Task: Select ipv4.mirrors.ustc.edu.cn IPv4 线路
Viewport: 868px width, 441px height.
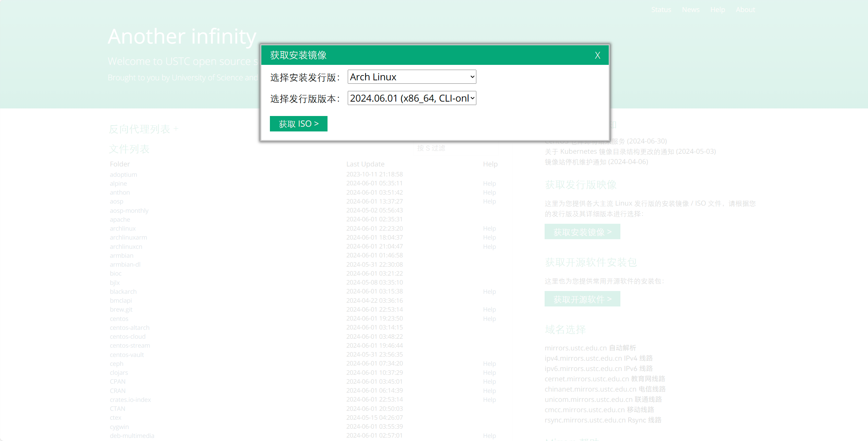Action: click(x=598, y=358)
